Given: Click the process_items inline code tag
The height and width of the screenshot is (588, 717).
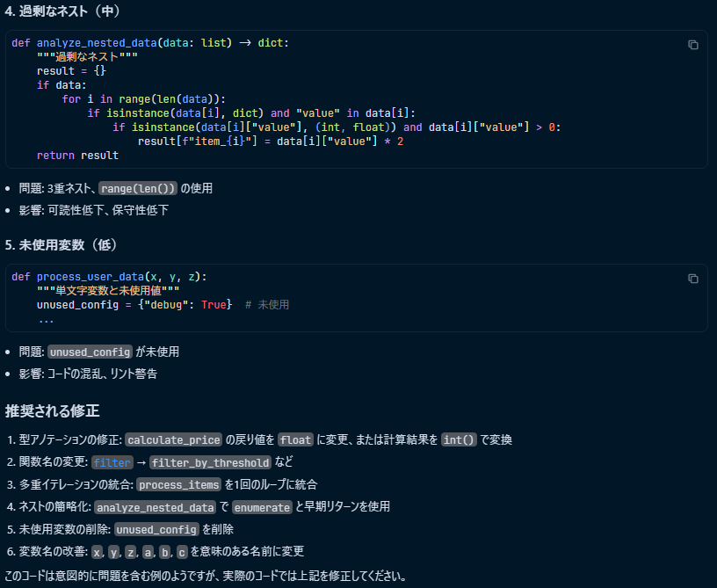Looking at the screenshot, I should click(178, 484).
